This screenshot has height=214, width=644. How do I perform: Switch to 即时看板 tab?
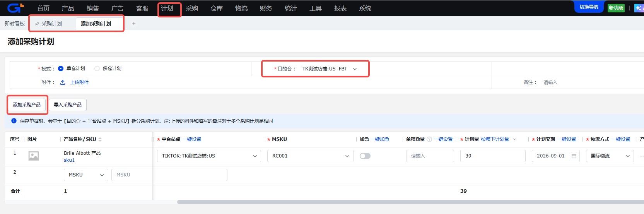tap(15, 24)
